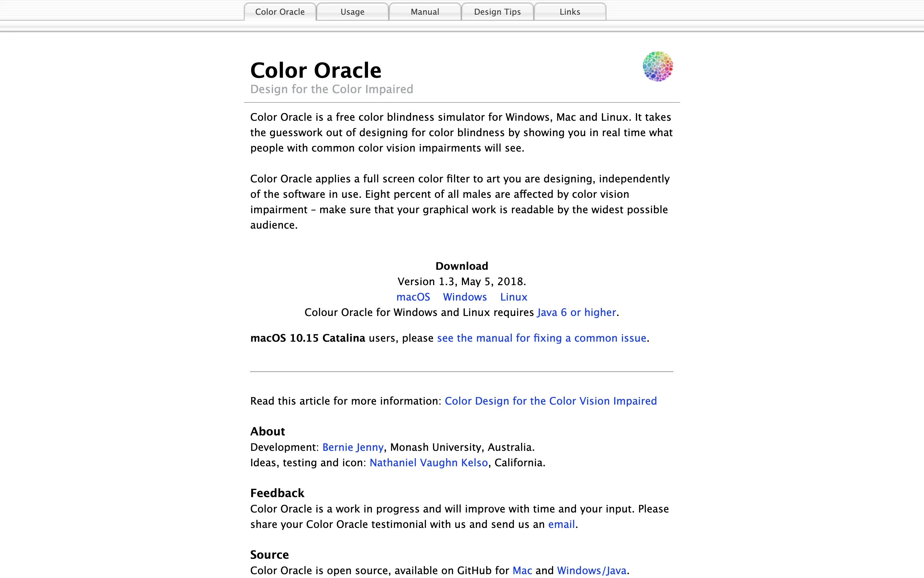This screenshot has height=578, width=924.
Task: Click the text 'Version 1.3, May 5, 2018.'
Action: click(462, 281)
